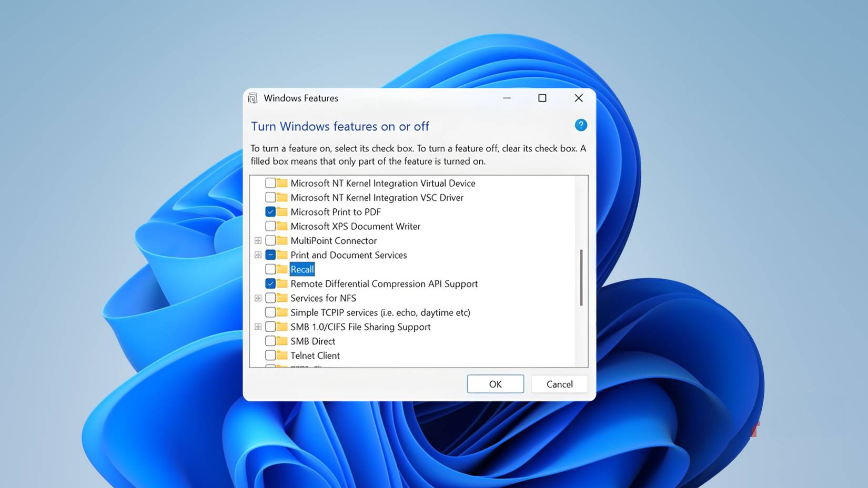Viewport: 868px width, 488px height.
Task: Expand Print and Document Services node
Action: [258, 255]
